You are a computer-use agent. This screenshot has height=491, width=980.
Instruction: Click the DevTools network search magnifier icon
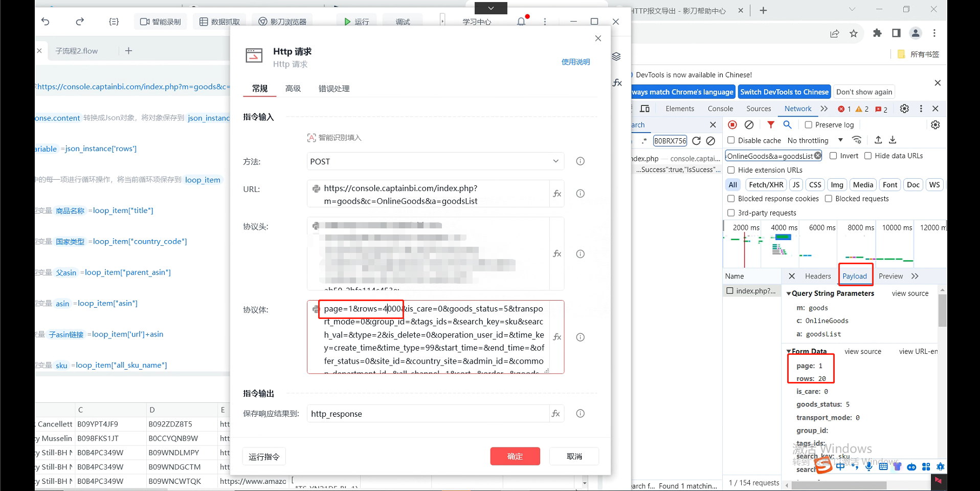[788, 124]
